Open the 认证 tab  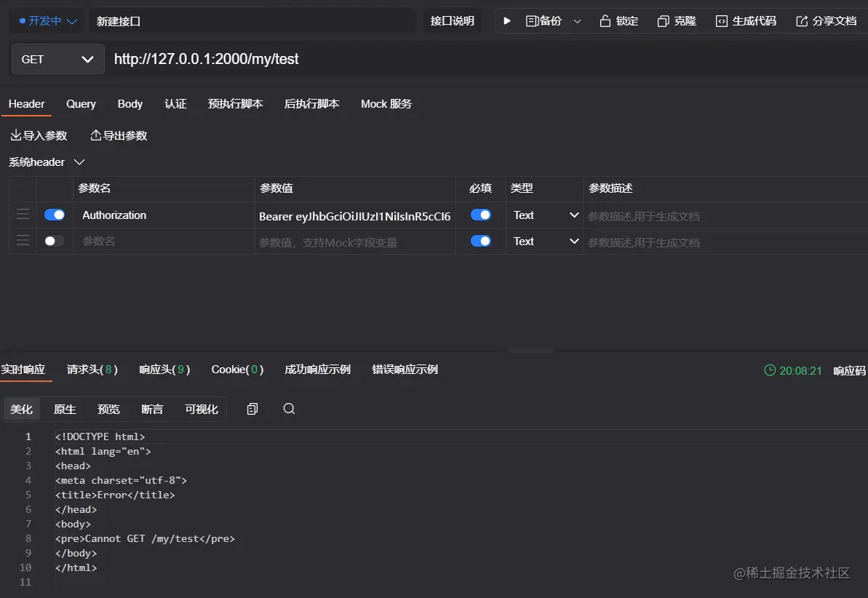(175, 104)
